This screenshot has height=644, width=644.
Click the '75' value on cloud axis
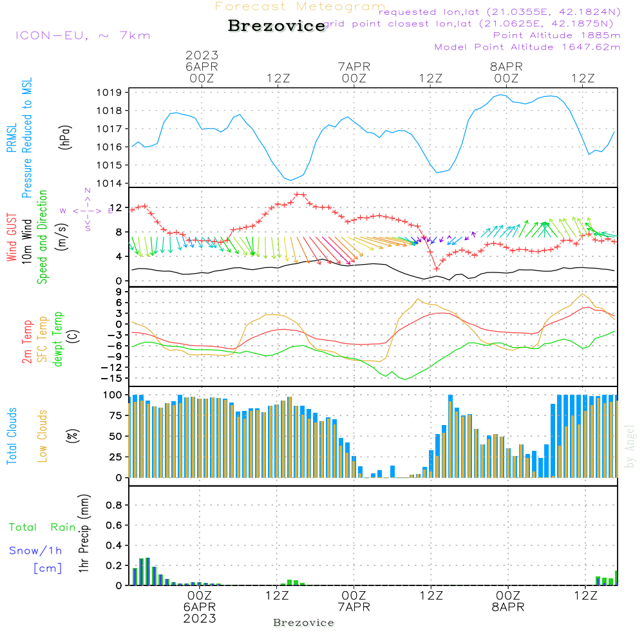[116, 415]
